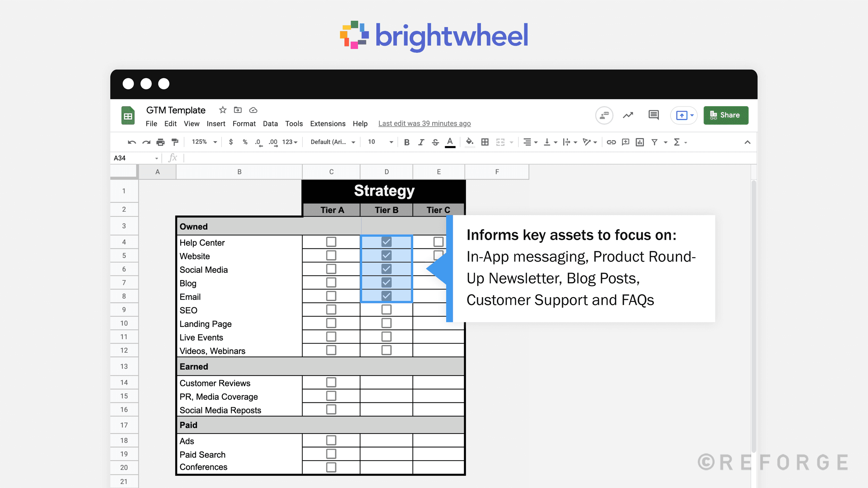868x488 pixels.
Task: Check the Help Center Tier A checkbox
Action: click(331, 242)
